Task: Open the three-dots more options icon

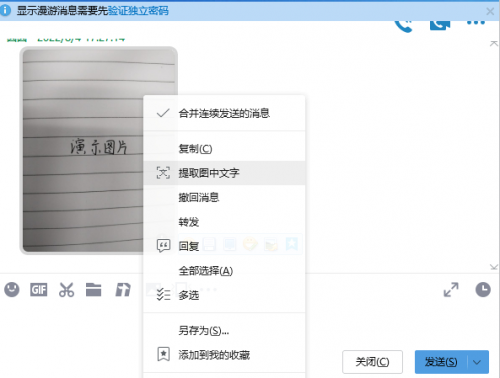Action: coord(476,23)
